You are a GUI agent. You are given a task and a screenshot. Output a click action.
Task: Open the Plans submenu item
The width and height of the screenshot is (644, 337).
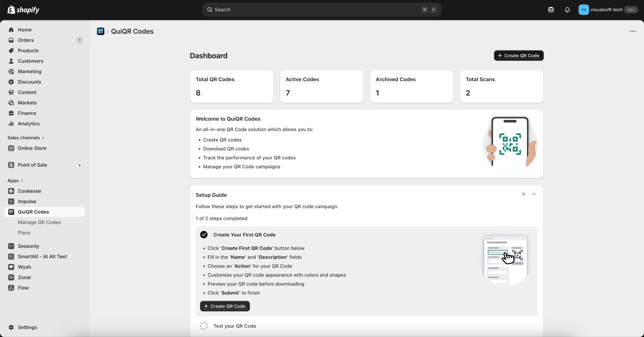pyautogui.click(x=24, y=233)
